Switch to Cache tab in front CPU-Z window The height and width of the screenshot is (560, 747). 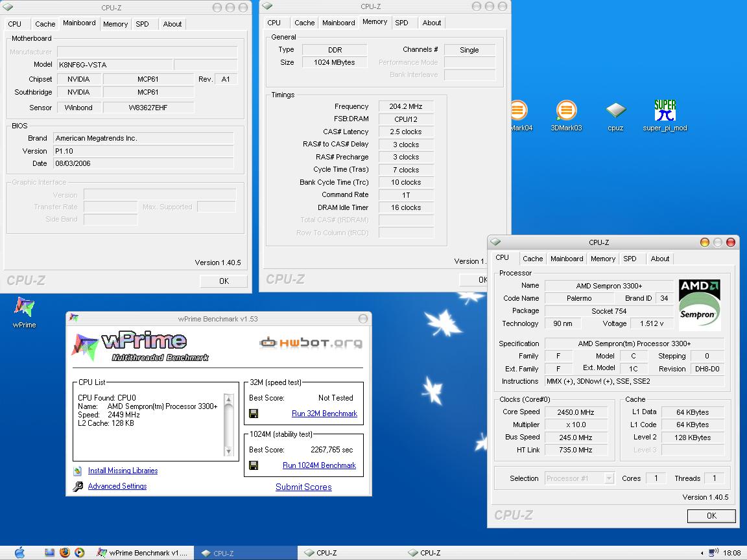[532, 259]
